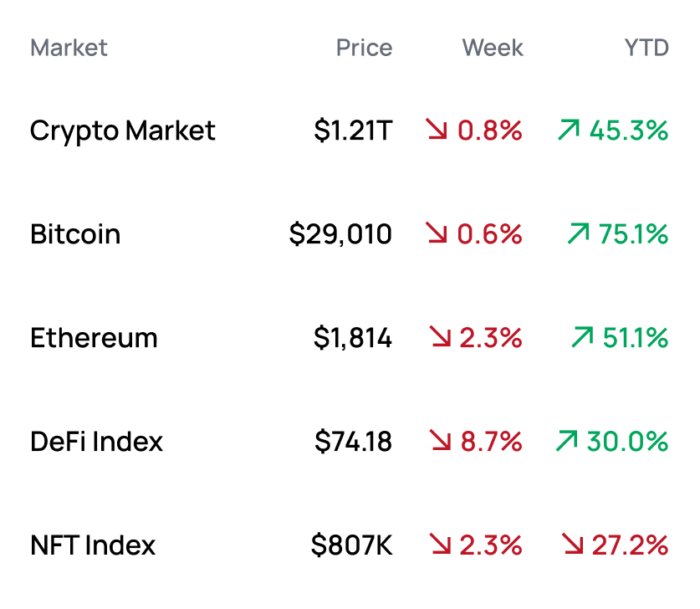Click the Ethereum weekly down arrow icon
The height and width of the screenshot is (609, 700).
tap(441, 338)
